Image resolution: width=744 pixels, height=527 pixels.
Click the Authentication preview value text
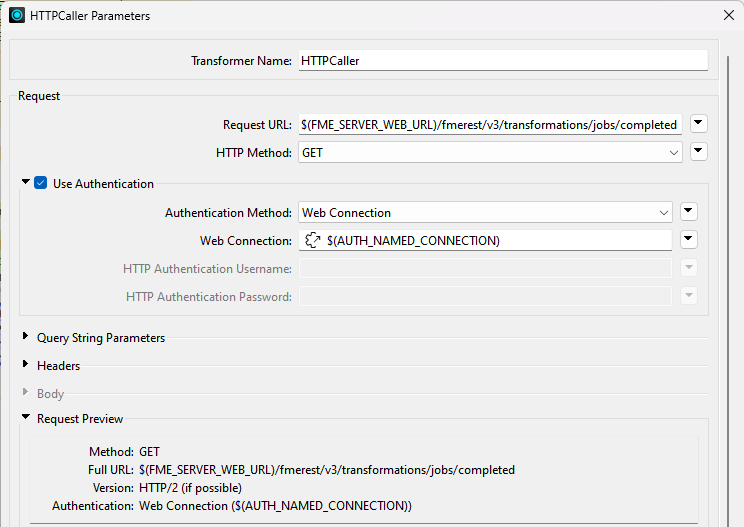pyautogui.click(x=275, y=506)
